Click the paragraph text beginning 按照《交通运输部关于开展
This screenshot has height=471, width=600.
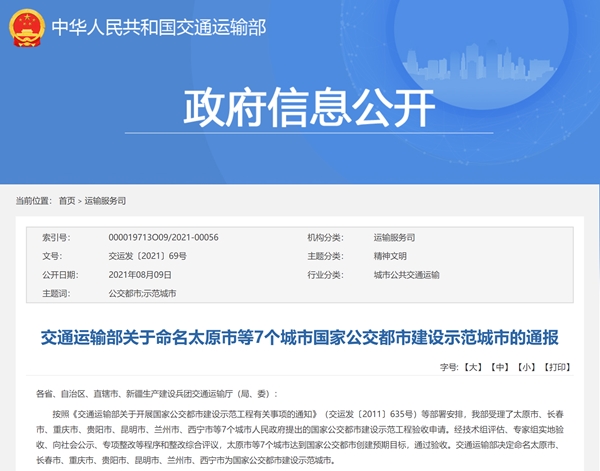coord(300,437)
